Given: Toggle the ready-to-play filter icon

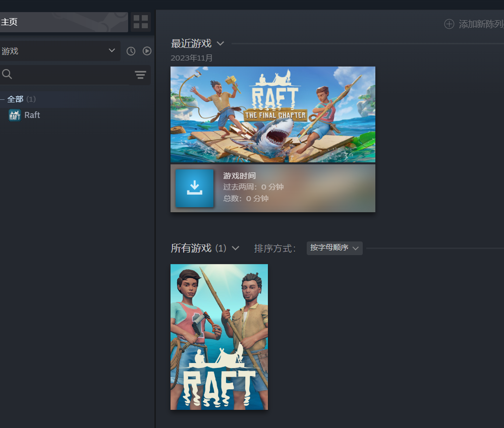Looking at the screenshot, I should [x=147, y=51].
